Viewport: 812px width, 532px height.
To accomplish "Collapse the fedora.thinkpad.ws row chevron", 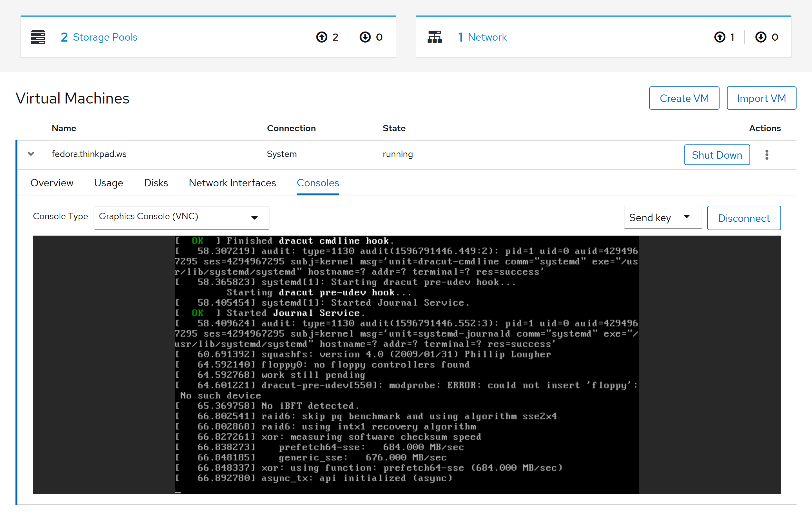I will [31, 154].
